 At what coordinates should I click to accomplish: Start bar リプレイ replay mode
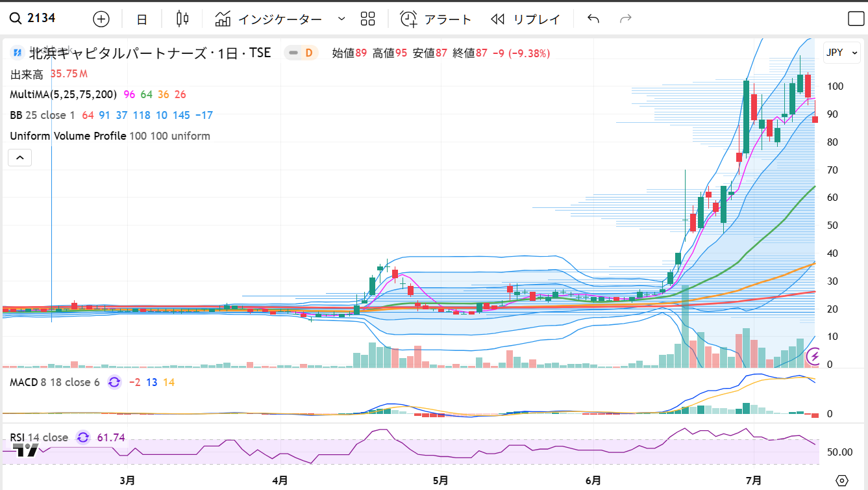526,19
